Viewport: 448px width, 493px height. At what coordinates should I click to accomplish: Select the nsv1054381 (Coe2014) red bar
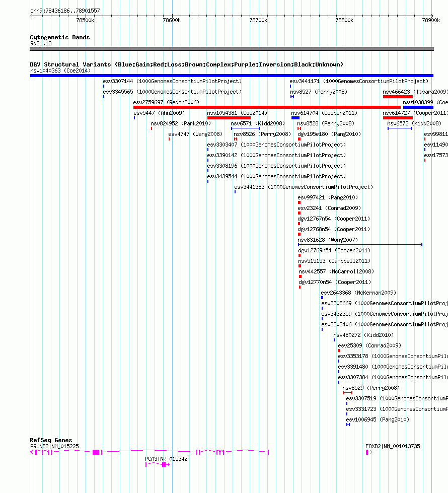[229, 118]
